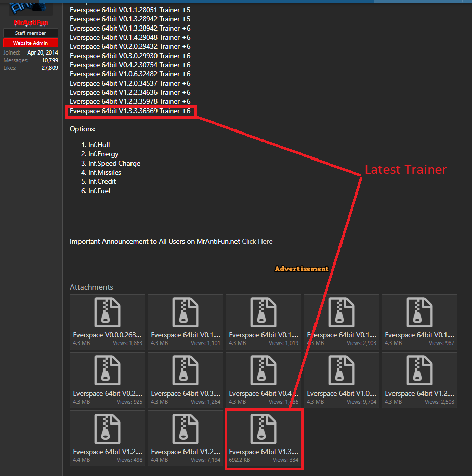Click zip icon of attachment with 9,704 views
Screen dimensions: 472x476
pos(342,371)
